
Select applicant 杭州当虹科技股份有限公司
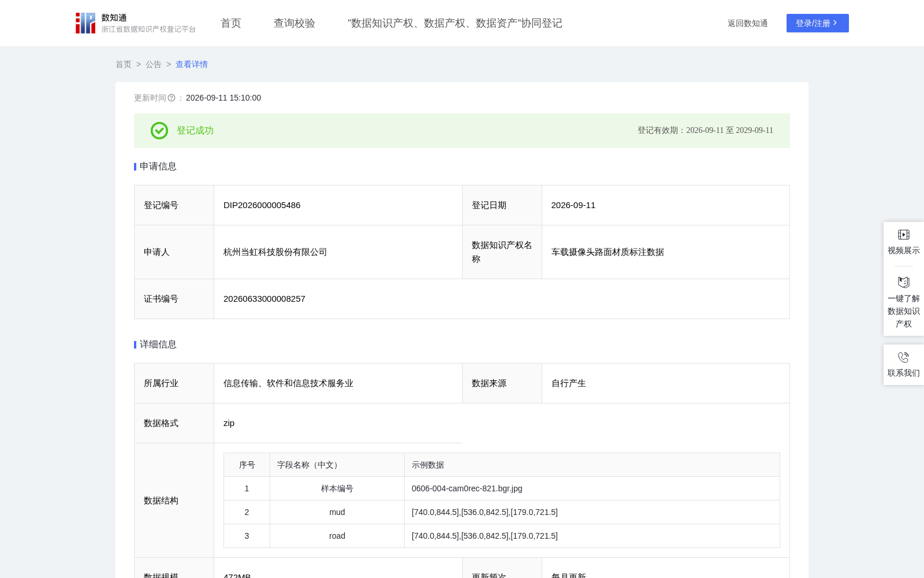pos(275,252)
